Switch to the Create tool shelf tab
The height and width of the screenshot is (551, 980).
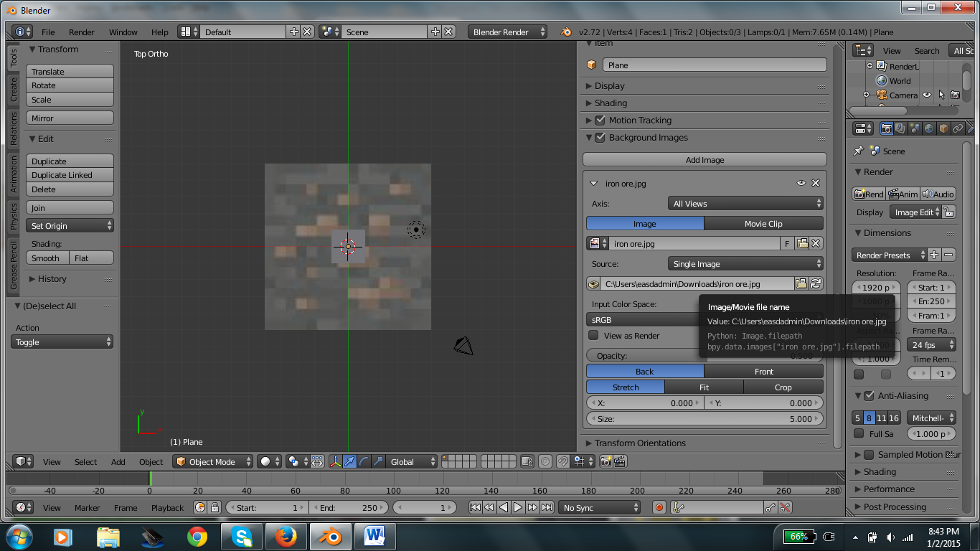click(x=14, y=90)
